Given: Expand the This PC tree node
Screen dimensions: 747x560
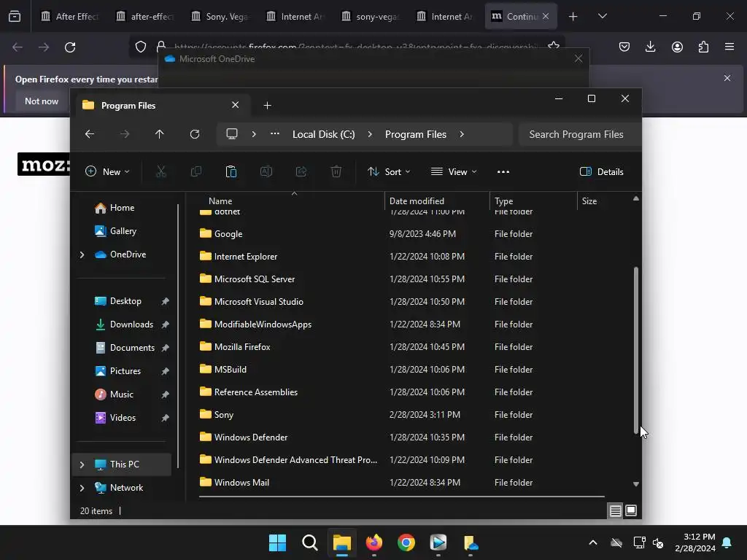Looking at the screenshot, I should [82, 464].
